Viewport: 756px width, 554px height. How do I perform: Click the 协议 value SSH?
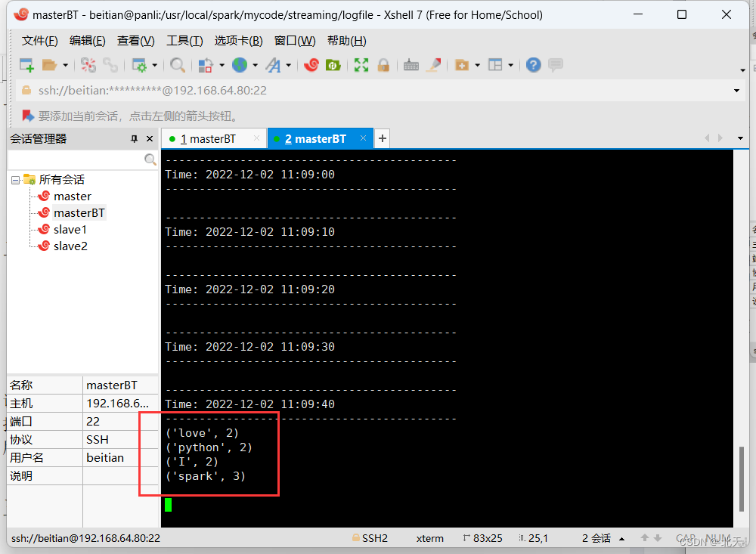pyautogui.click(x=98, y=440)
